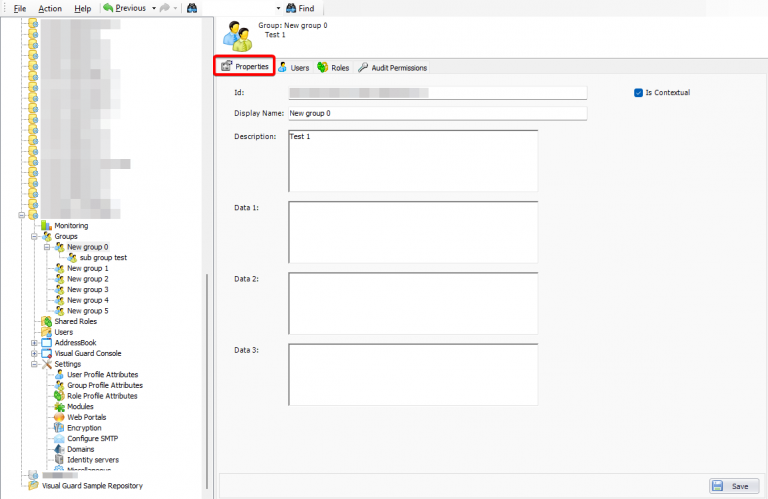Click the Shared Roles icon
This screenshot has width=768, height=499.
47,321
